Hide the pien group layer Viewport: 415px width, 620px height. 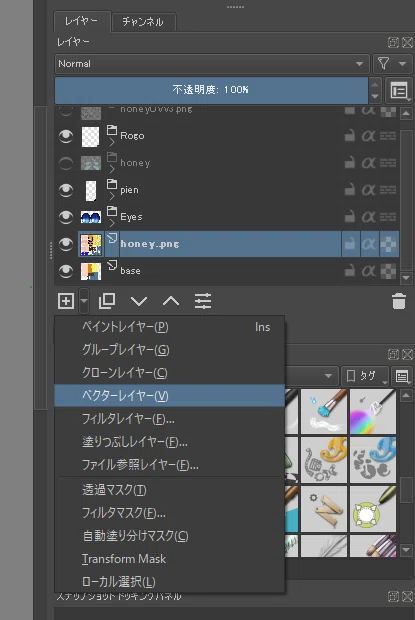[x=66, y=190]
